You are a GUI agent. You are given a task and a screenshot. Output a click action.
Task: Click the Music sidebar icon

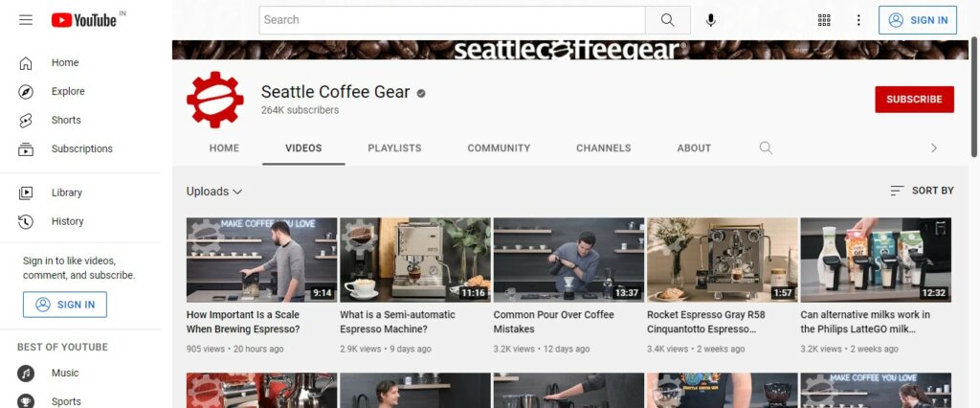26,374
